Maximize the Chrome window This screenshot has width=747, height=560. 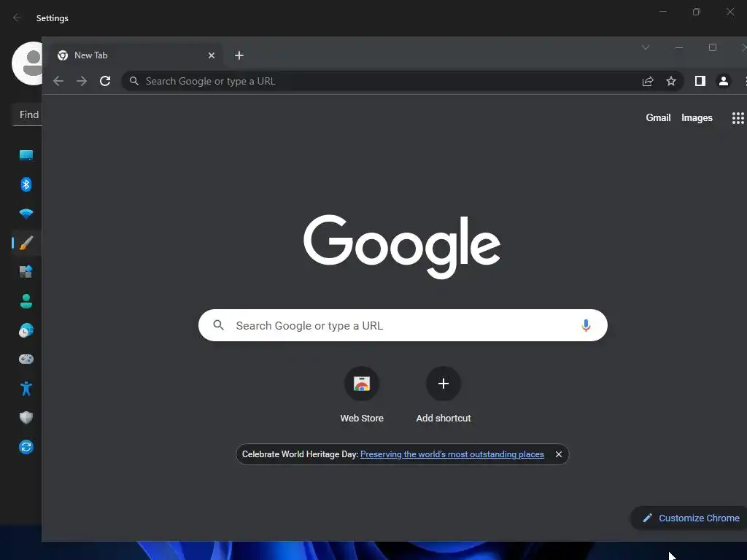click(713, 47)
